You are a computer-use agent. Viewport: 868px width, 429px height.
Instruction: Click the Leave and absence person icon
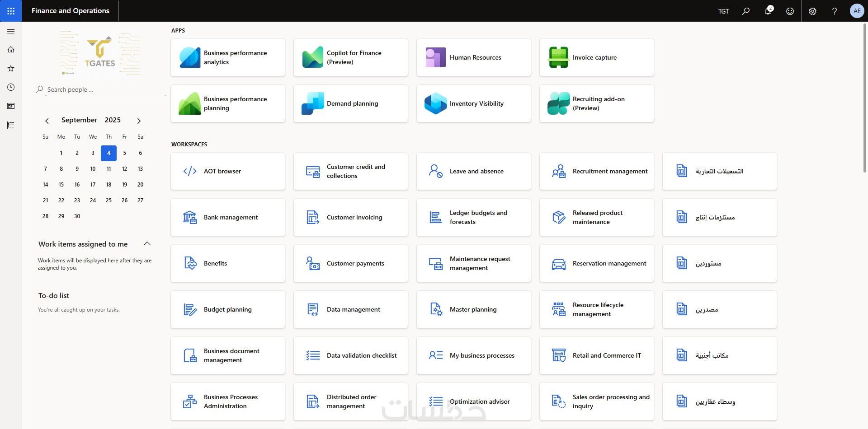click(436, 171)
